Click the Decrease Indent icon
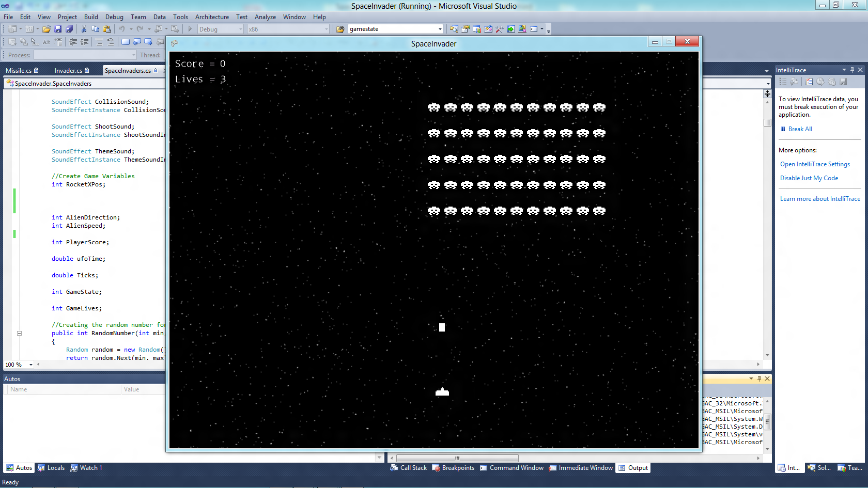This screenshot has width=868, height=488. click(73, 42)
